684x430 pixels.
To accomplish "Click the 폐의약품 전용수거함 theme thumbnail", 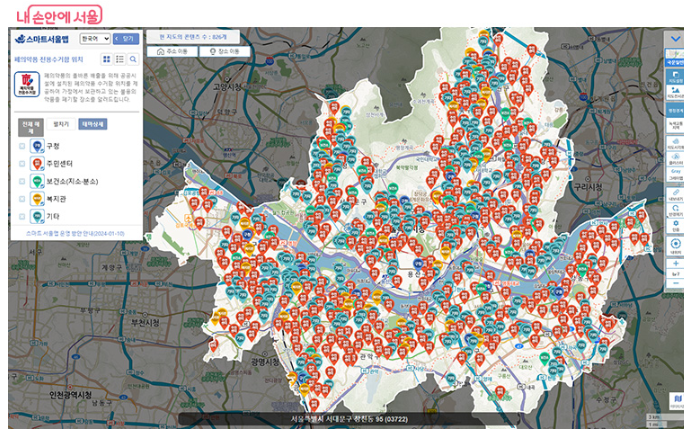I will (x=27, y=84).
